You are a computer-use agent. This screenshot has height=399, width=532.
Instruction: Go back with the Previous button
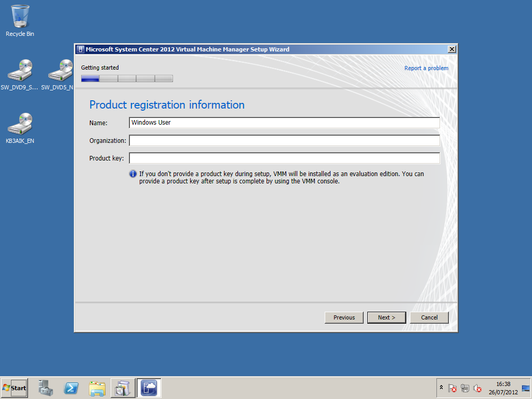point(344,317)
